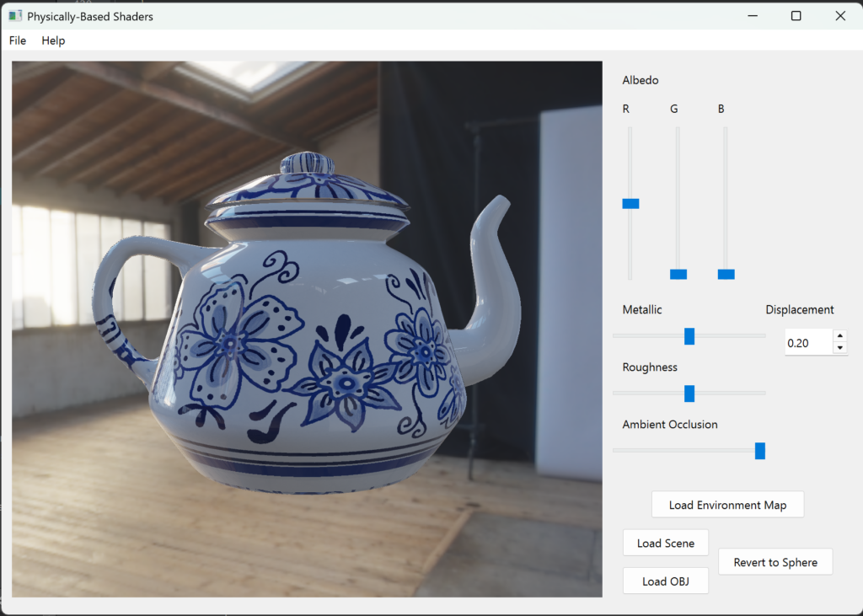Minimize the Physically-Based Shaders window
This screenshot has width=863, height=616.
click(x=753, y=16)
